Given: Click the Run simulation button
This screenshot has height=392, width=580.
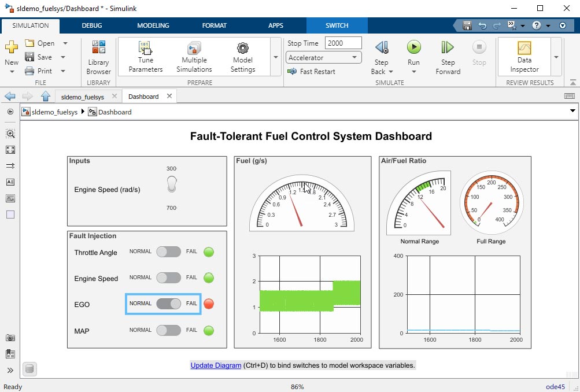Looking at the screenshot, I should pos(413,48).
